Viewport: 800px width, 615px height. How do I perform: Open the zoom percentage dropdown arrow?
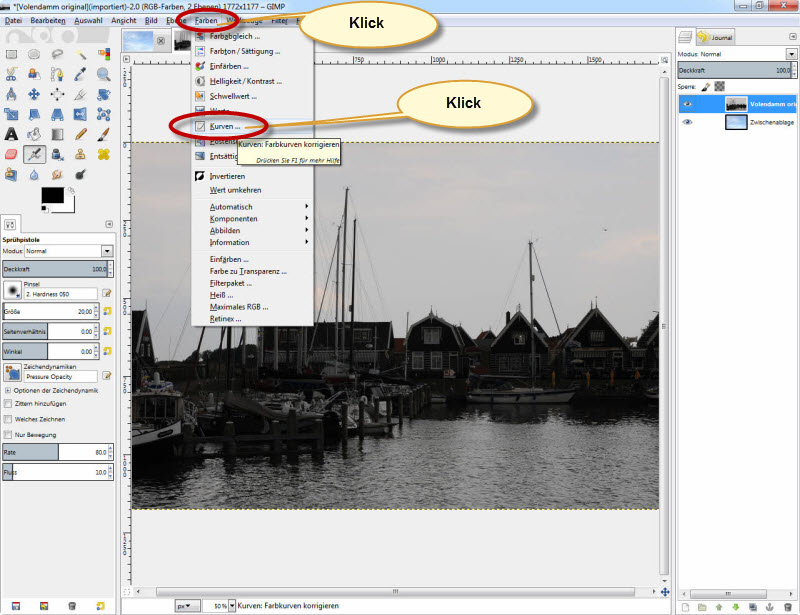(232, 606)
